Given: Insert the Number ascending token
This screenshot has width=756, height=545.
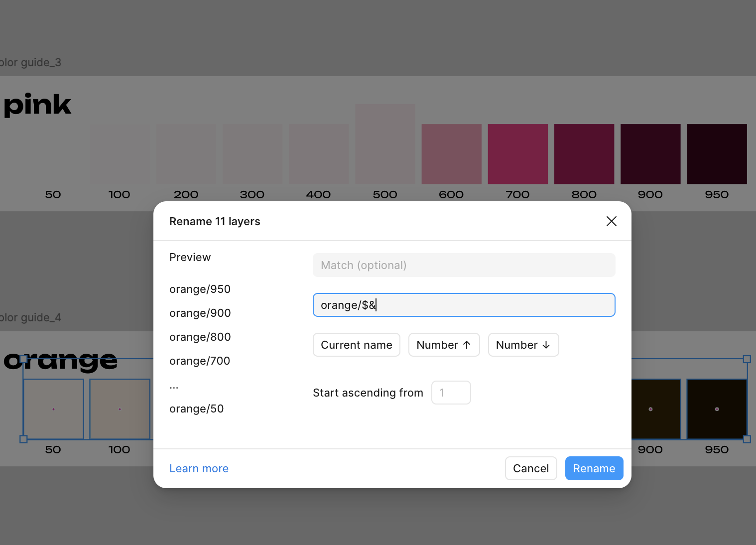Looking at the screenshot, I should pos(444,345).
